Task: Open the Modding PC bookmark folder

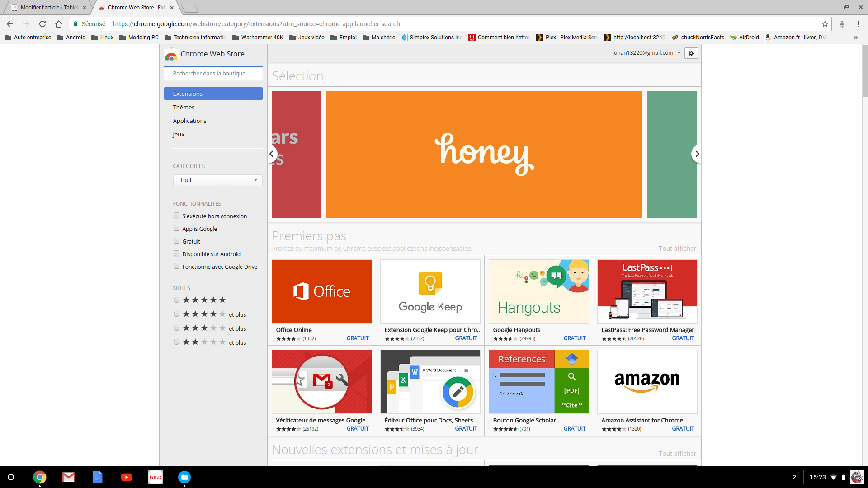Action: pyautogui.click(x=139, y=38)
